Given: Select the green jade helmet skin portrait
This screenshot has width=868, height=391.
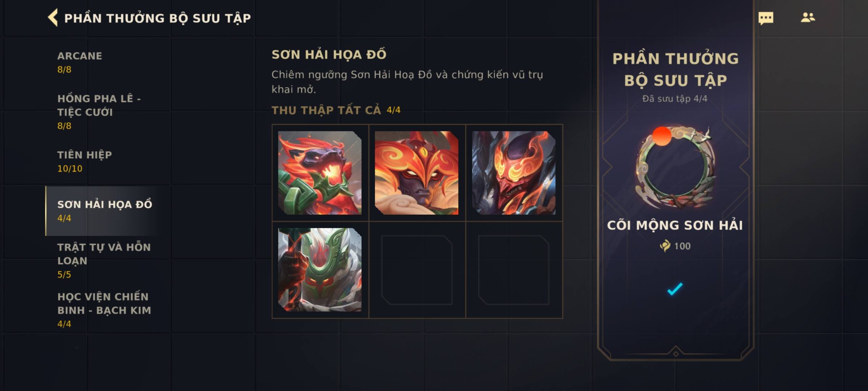Looking at the screenshot, I should (320, 270).
